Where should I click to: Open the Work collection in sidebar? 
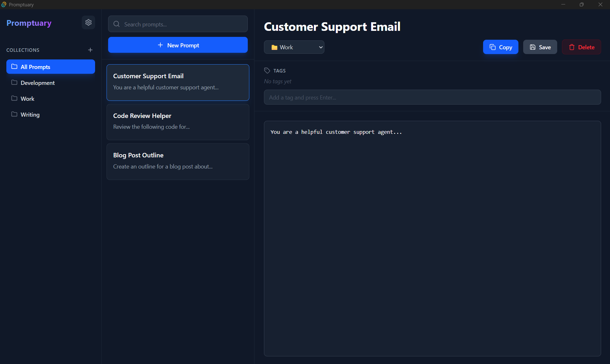(x=51, y=99)
